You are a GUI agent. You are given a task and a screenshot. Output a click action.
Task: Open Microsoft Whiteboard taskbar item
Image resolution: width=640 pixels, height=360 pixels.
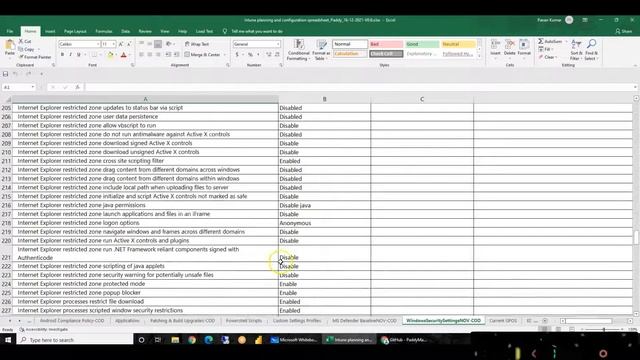pyautogui.click(x=294, y=340)
